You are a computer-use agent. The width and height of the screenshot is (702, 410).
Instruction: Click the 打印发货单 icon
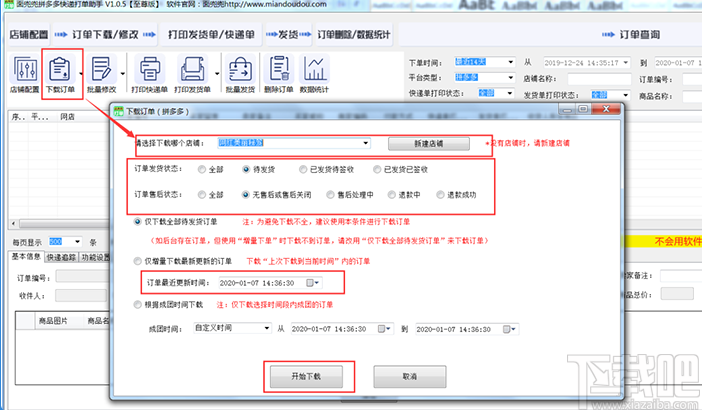click(193, 74)
